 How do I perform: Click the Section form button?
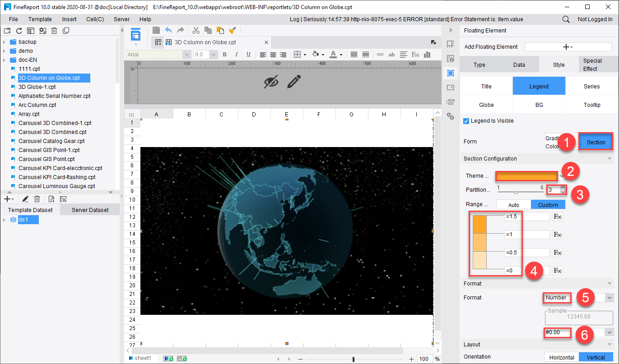596,142
